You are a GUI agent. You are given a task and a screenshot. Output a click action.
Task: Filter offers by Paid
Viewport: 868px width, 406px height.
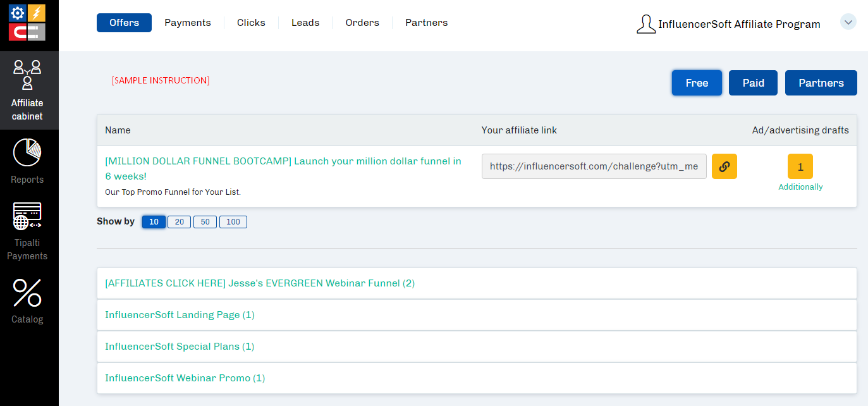(753, 83)
